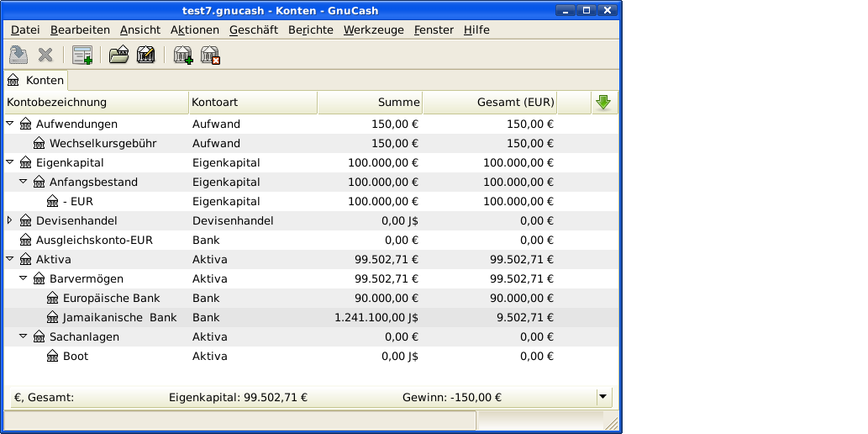Open the selected account via toolbar icon
The height and width of the screenshot is (434, 868).
click(118, 56)
